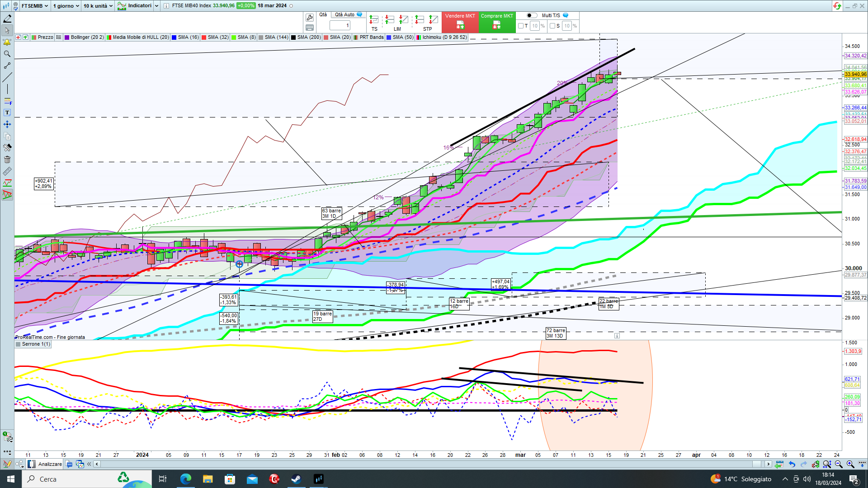Image resolution: width=868 pixels, height=488 pixels.
Task: Collapse bottom toolbar with double chevron
Action: [89, 464]
